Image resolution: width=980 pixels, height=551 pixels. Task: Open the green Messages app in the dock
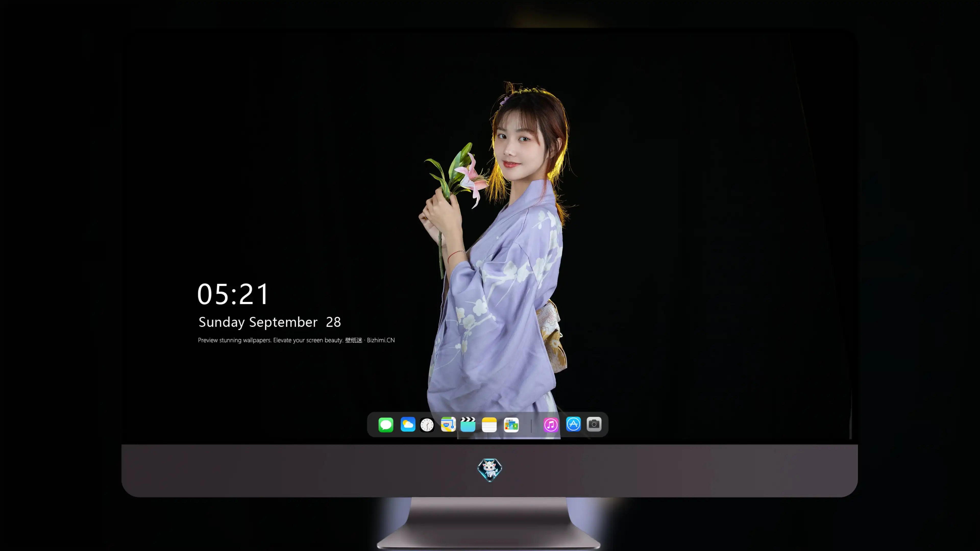(x=386, y=425)
